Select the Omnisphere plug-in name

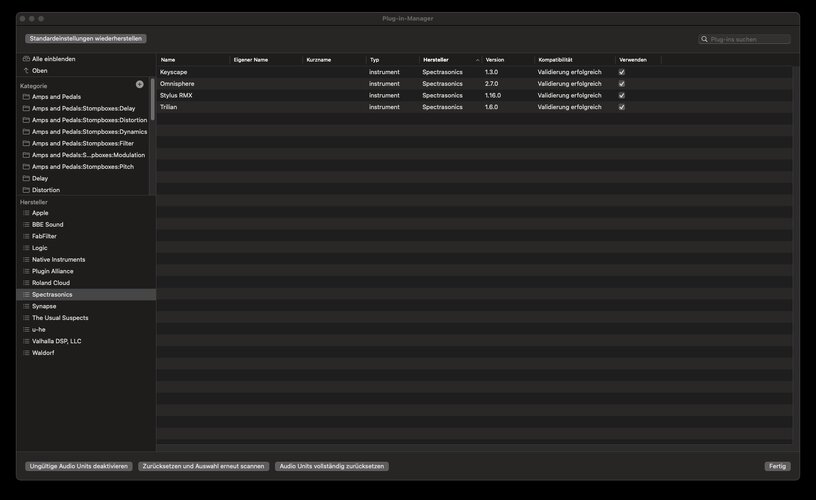click(177, 84)
